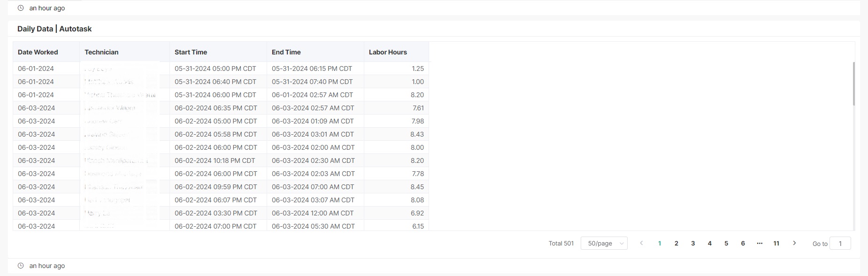
Task: Jump to last page 11
Action: [776, 243]
